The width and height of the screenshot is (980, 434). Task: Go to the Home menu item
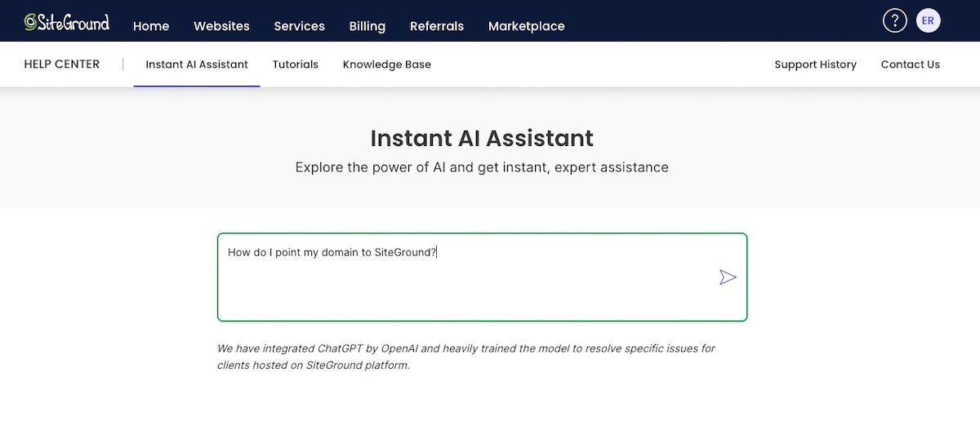coord(151,26)
